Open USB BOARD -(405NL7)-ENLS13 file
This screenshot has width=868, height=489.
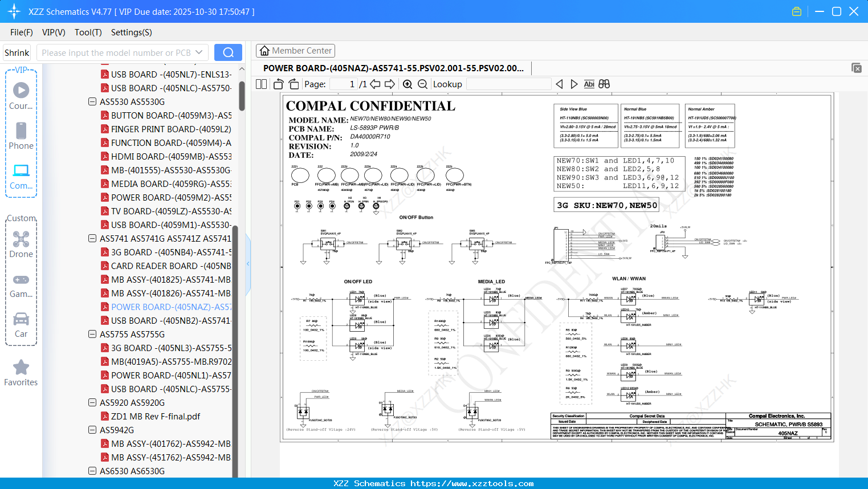[x=171, y=74]
